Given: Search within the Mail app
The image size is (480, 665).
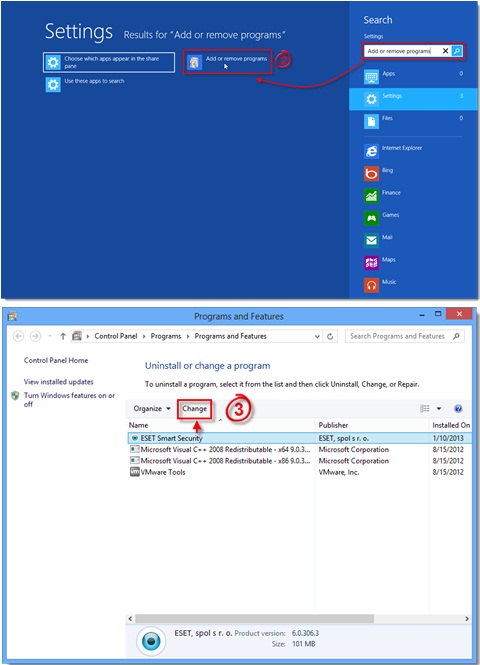Looking at the screenshot, I should click(378, 240).
